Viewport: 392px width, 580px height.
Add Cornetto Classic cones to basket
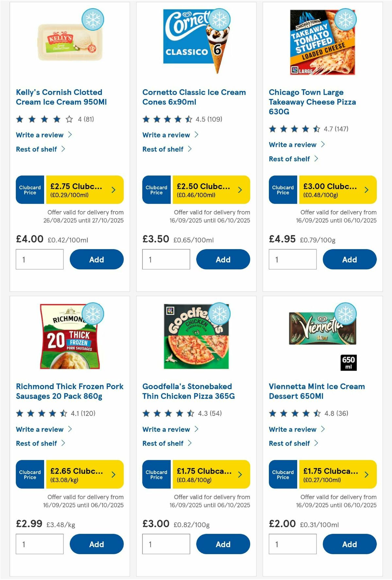coord(222,259)
